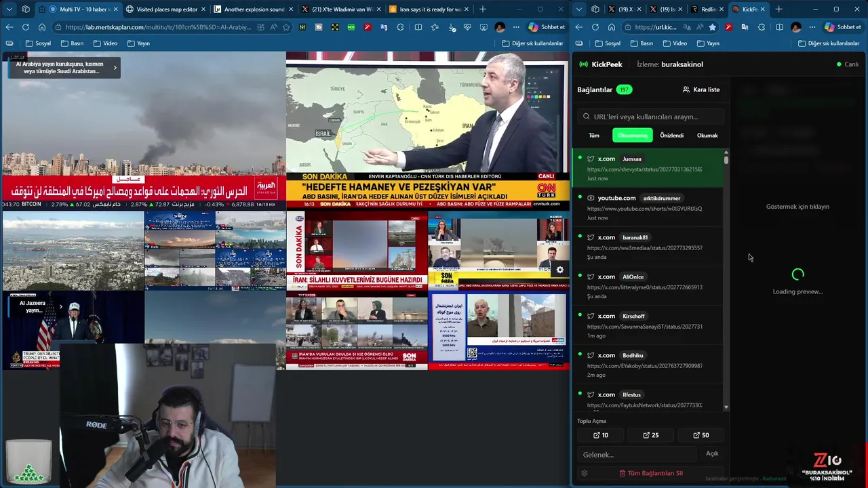Open workspaces icon in the right window
Viewport: 868px width, 488px height.
[x=595, y=9]
